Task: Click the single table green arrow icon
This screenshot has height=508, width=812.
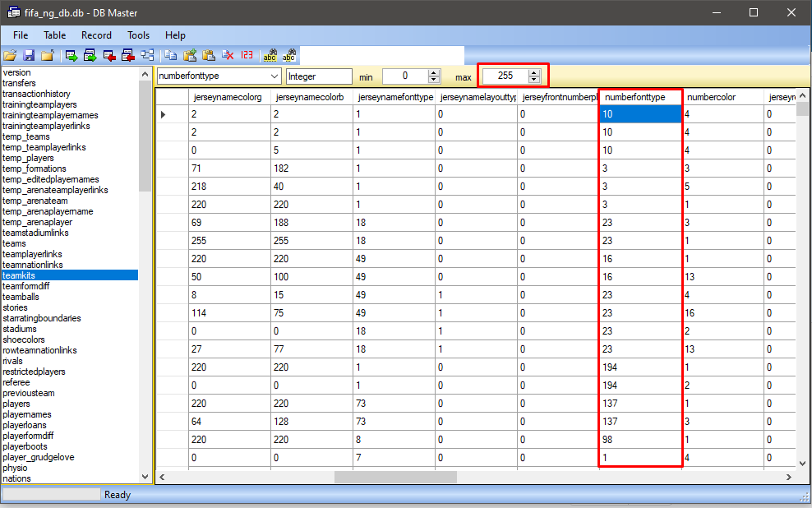Action: tap(72, 55)
